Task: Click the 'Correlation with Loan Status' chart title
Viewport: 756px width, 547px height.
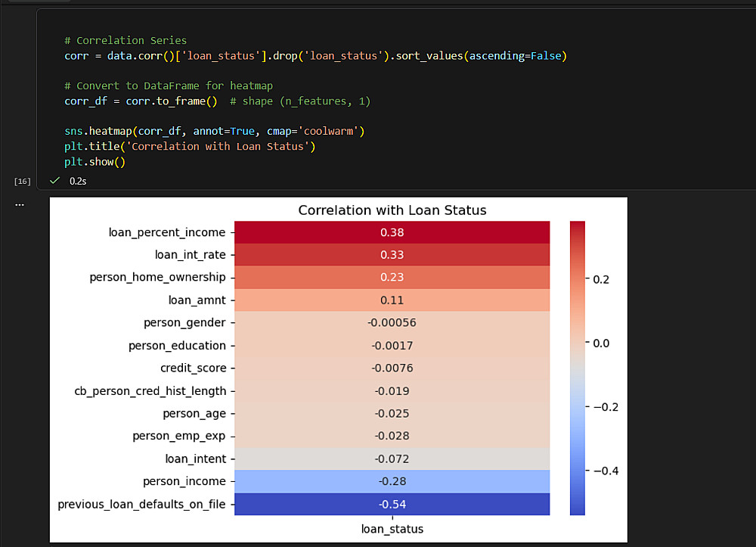Action: click(x=392, y=210)
